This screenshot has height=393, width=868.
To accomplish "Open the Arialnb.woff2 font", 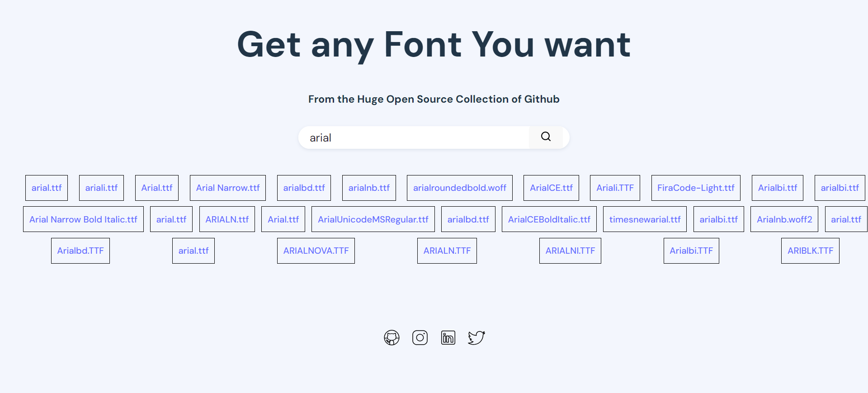I will pyautogui.click(x=784, y=219).
